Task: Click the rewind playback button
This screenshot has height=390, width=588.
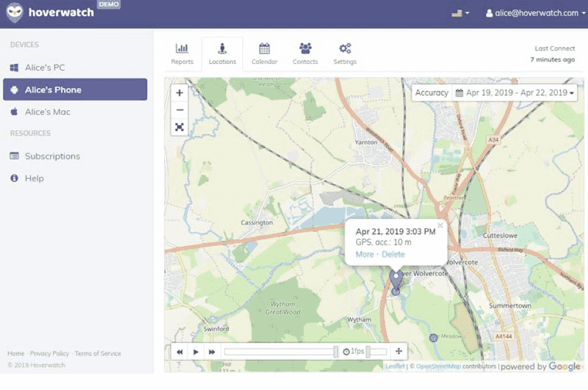Action: pos(180,352)
